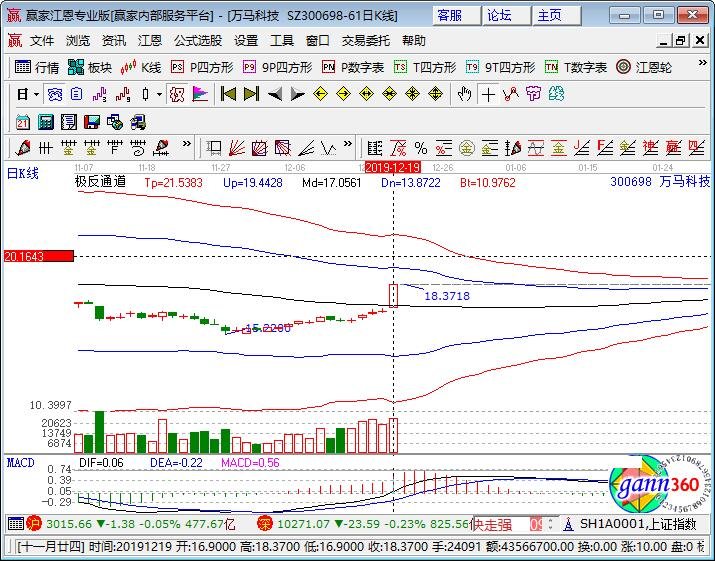
Task: Click the red 速 speed line icon
Action: (650, 148)
